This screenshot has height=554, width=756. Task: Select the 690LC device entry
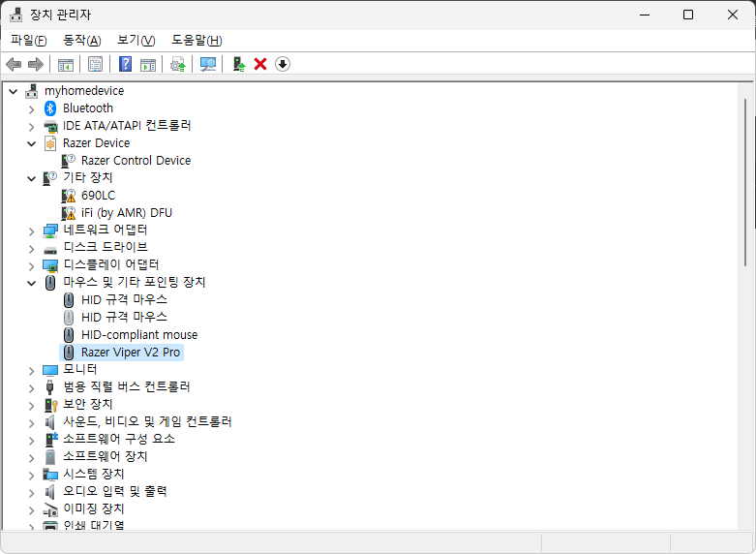click(x=99, y=196)
